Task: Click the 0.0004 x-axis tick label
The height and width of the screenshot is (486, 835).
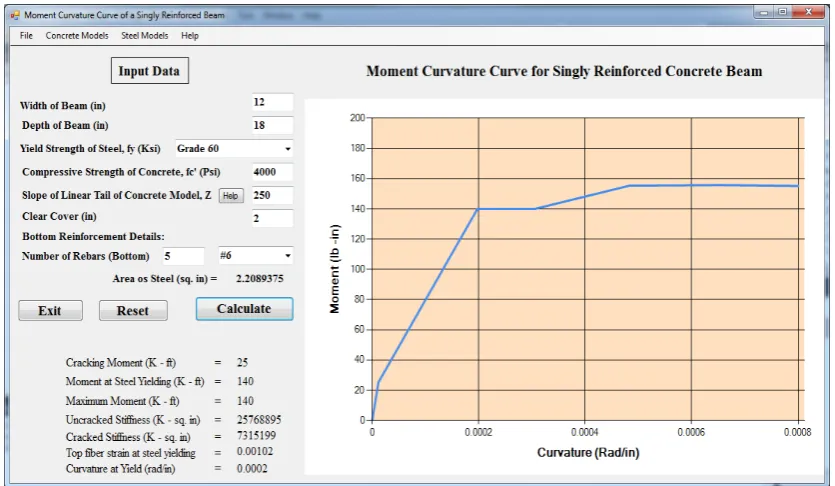Action: pos(585,432)
